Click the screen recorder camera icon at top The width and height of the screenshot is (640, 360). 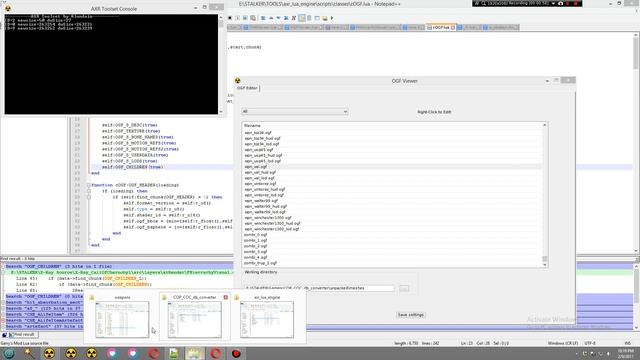click(x=560, y=3)
